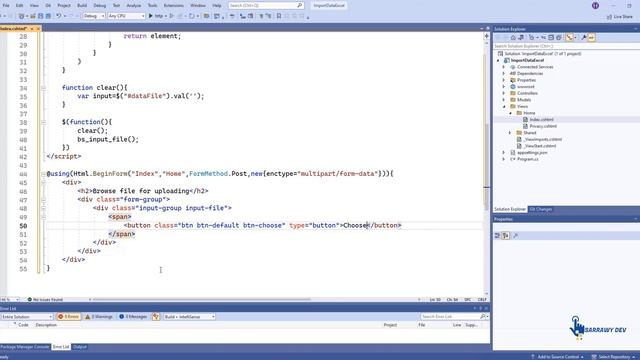Select the Error List tab
This screenshot has width=640, height=360.
point(61,347)
